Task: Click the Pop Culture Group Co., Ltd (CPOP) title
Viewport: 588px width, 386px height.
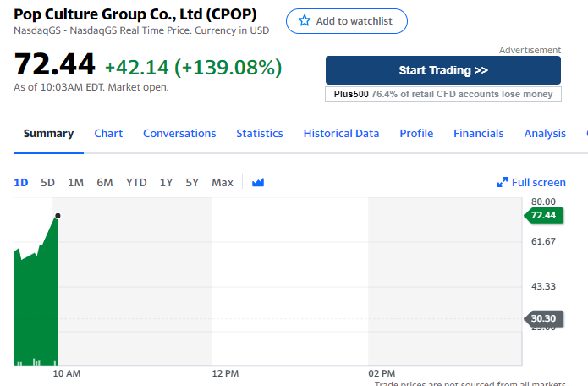Action: point(135,14)
